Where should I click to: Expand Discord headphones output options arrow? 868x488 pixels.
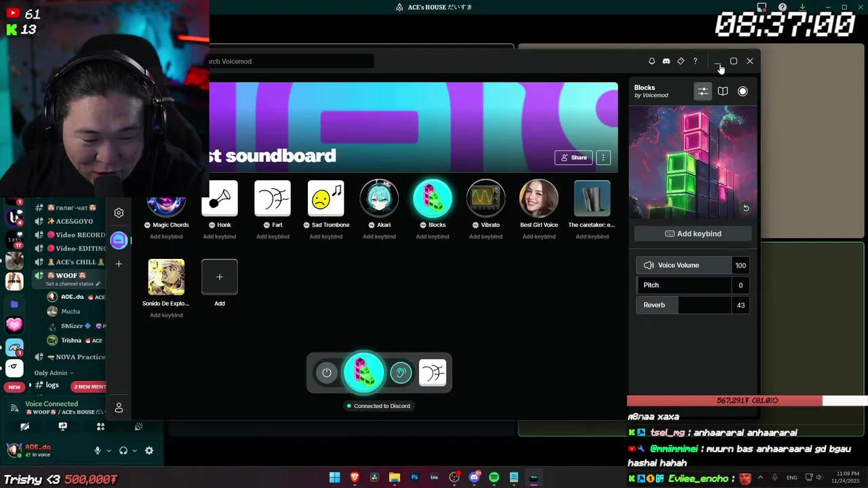pyautogui.click(x=134, y=451)
